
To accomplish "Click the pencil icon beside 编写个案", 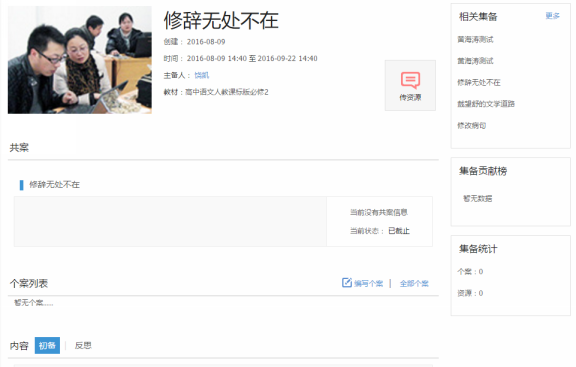I will tap(347, 283).
